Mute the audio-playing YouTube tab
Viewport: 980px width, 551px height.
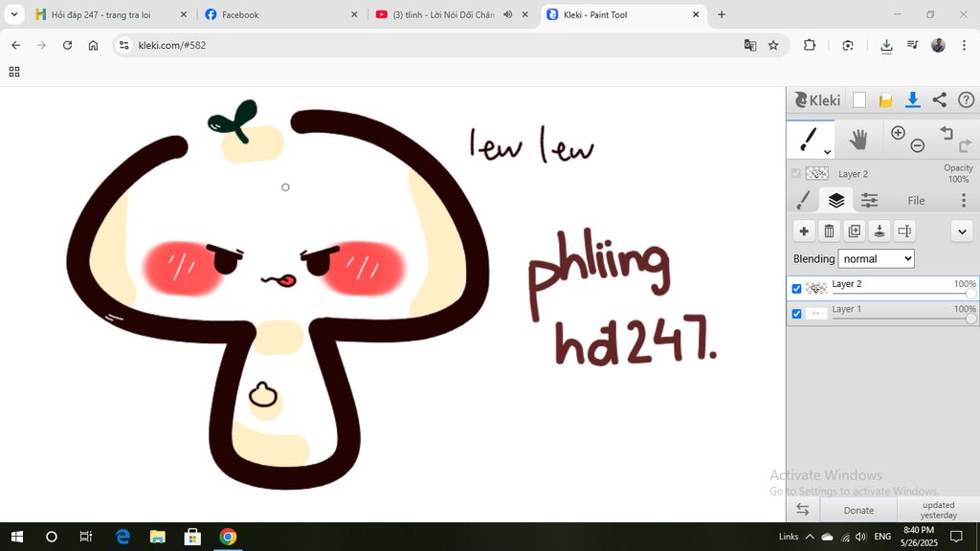point(507,14)
